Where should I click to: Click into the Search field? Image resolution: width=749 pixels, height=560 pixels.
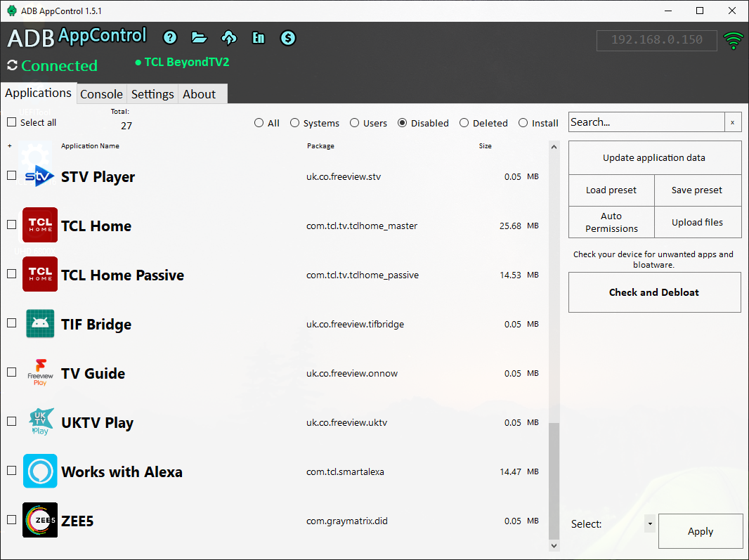pyautogui.click(x=647, y=122)
